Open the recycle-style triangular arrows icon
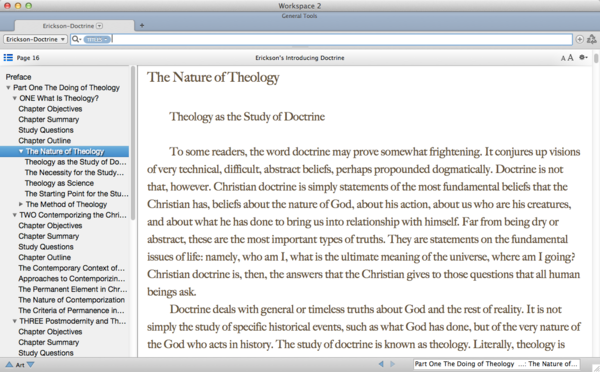 click(592, 39)
